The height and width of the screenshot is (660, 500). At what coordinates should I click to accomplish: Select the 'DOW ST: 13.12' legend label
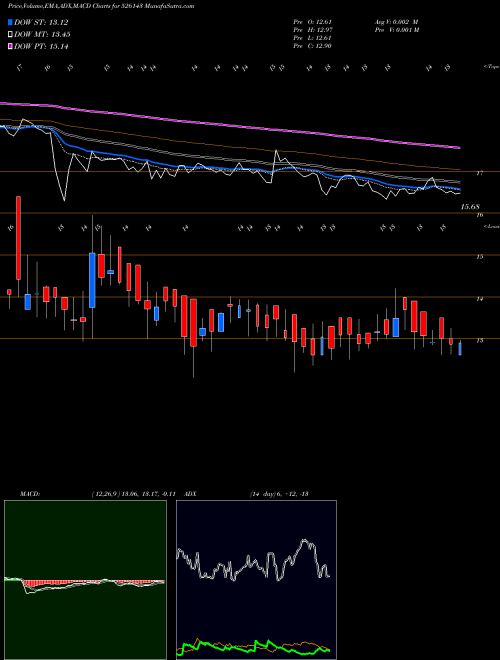tap(41, 23)
